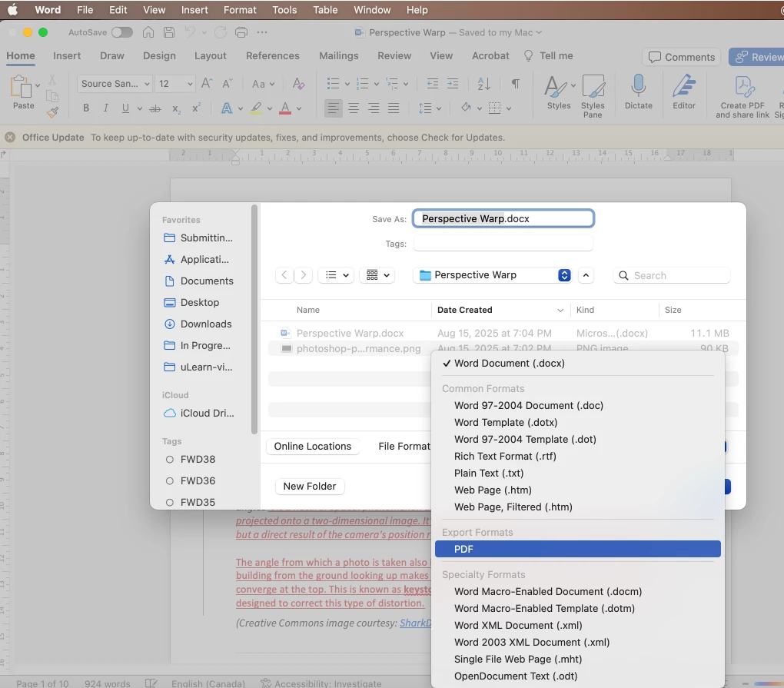784x688 pixels.
Task: Dismiss the Office Update banner
Action: pyautogui.click(x=10, y=137)
